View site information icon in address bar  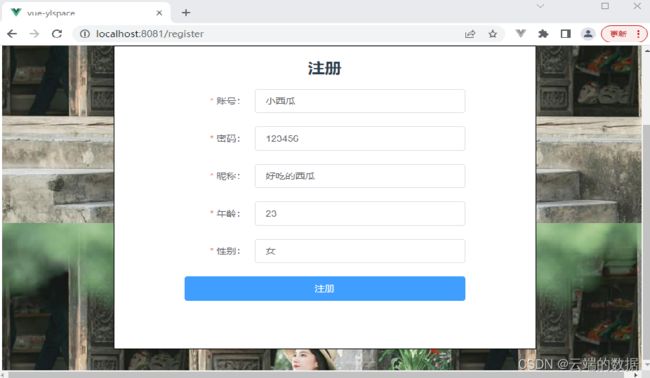85,34
